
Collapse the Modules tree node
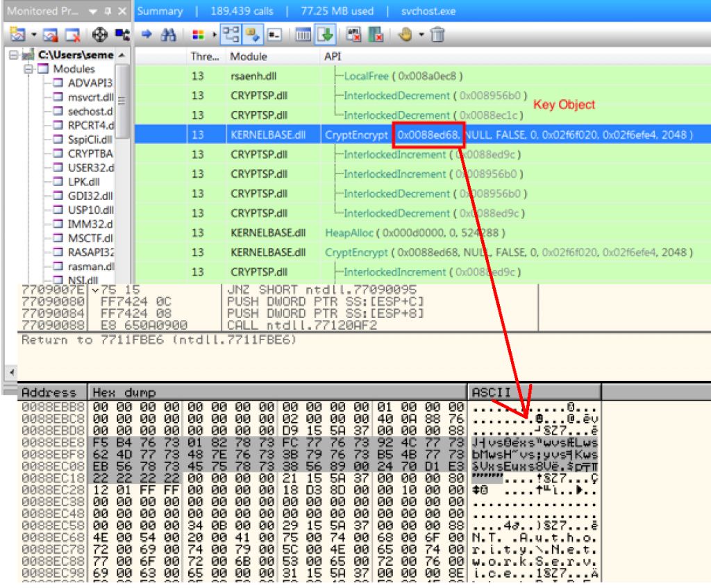29,69
